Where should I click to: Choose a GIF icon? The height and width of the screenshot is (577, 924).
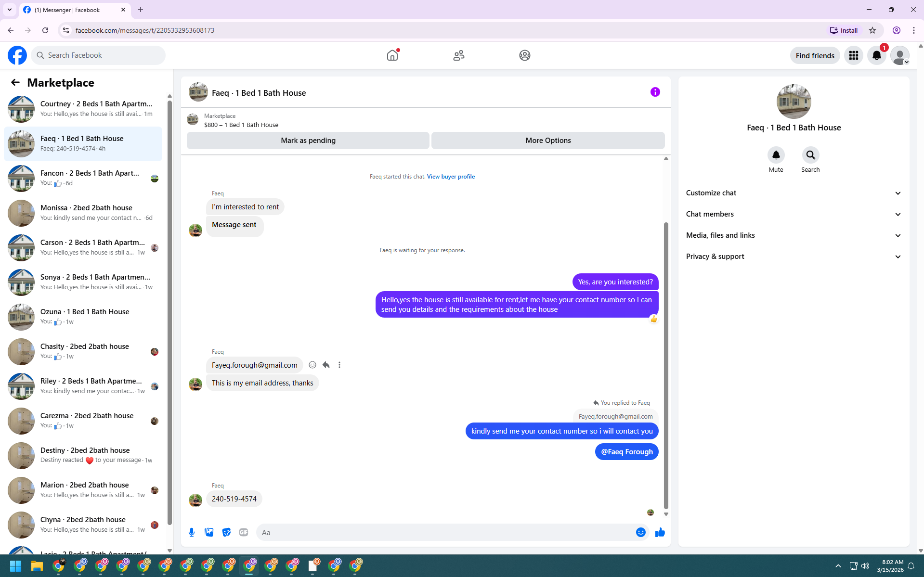point(244,532)
